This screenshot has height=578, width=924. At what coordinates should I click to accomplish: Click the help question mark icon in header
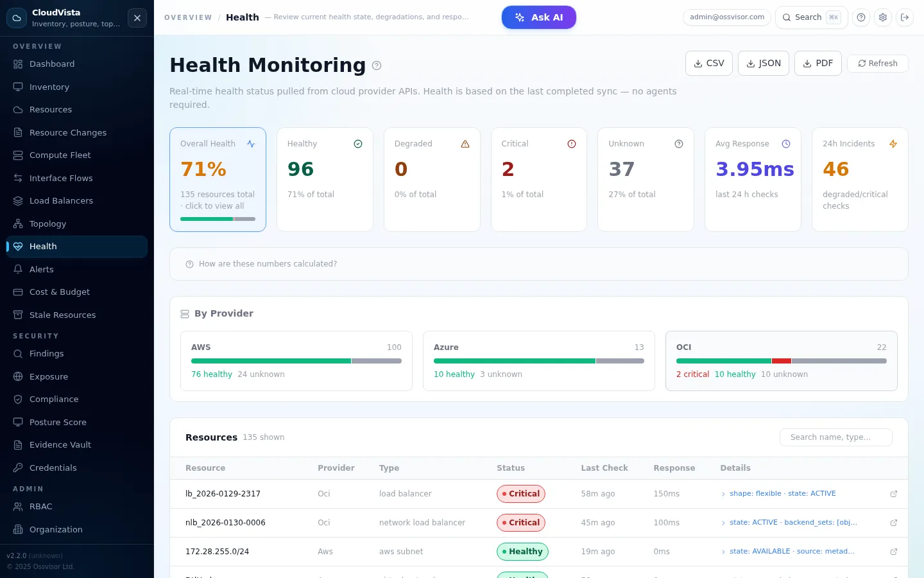(x=861, y=17)
